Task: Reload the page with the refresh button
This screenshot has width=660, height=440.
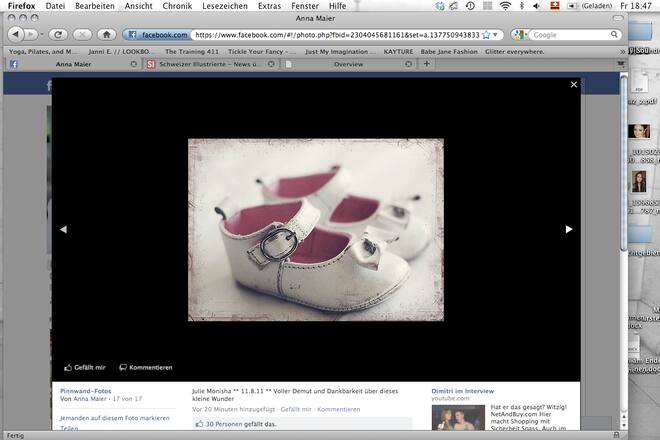Action: click(59, 34)
